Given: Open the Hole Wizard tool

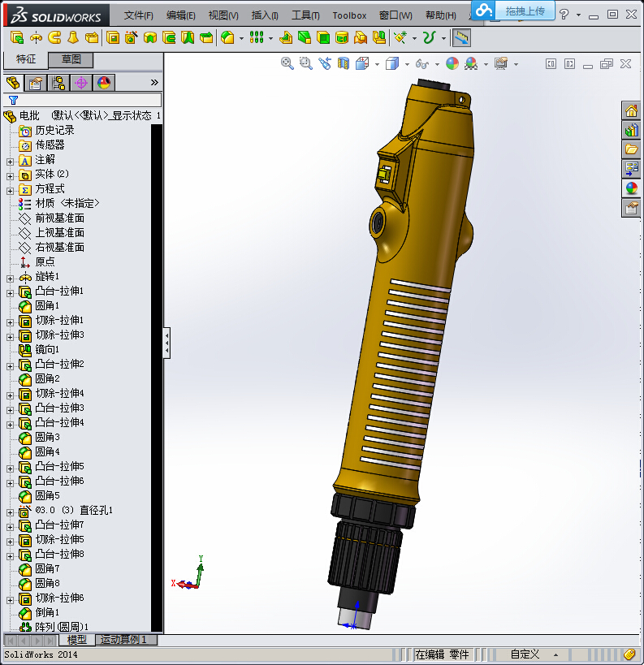Looking at the screenshot, I should point(131,37).
